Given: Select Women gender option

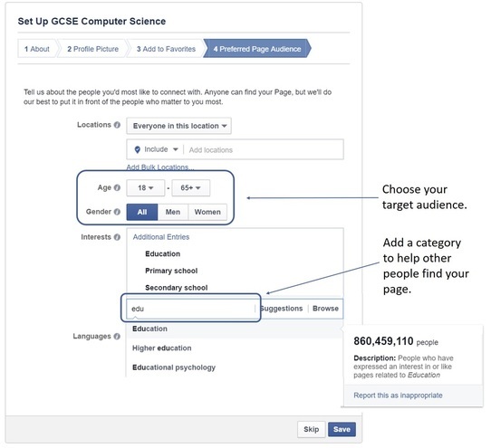Looking at the screenshot, I should [x=207, y=212].
